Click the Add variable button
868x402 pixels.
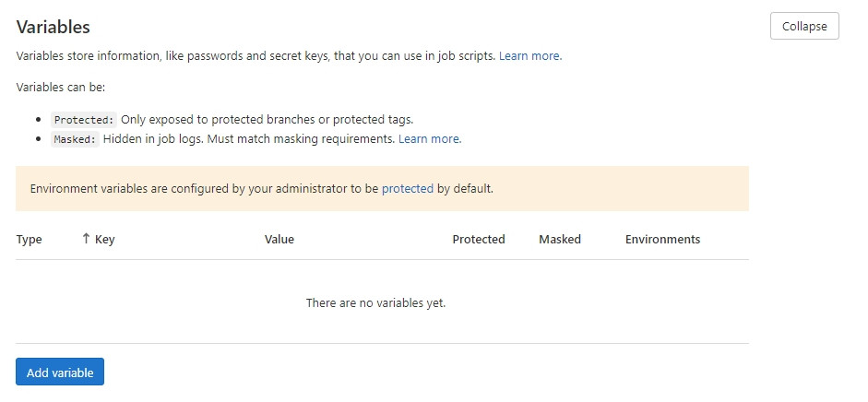(x=60, y=372)
